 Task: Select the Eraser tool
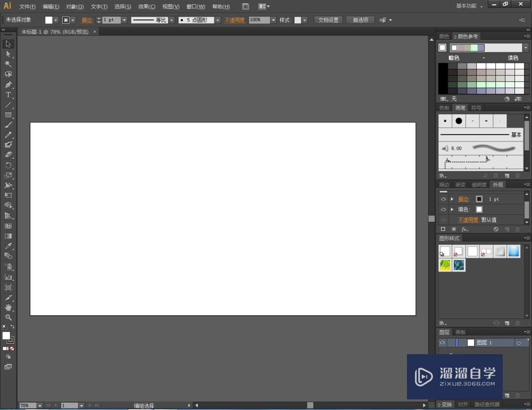point(8,155)
